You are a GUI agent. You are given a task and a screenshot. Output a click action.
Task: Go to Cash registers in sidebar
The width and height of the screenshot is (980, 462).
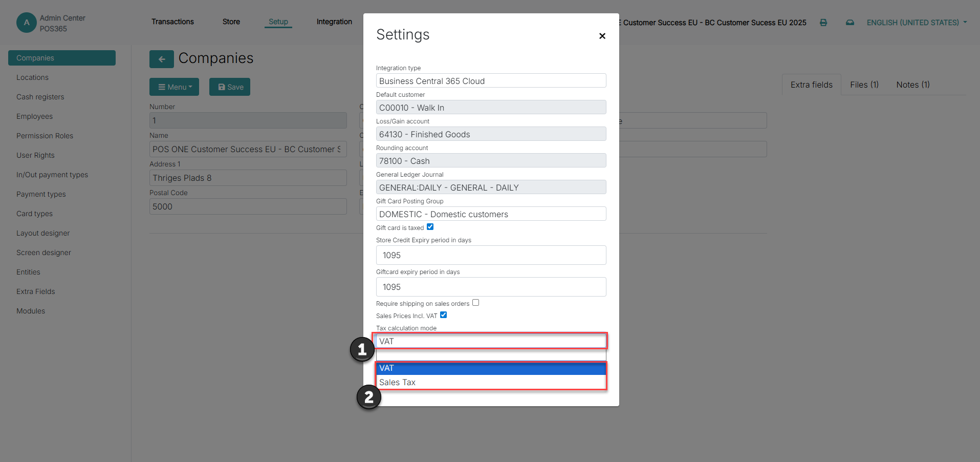point(40,97)
